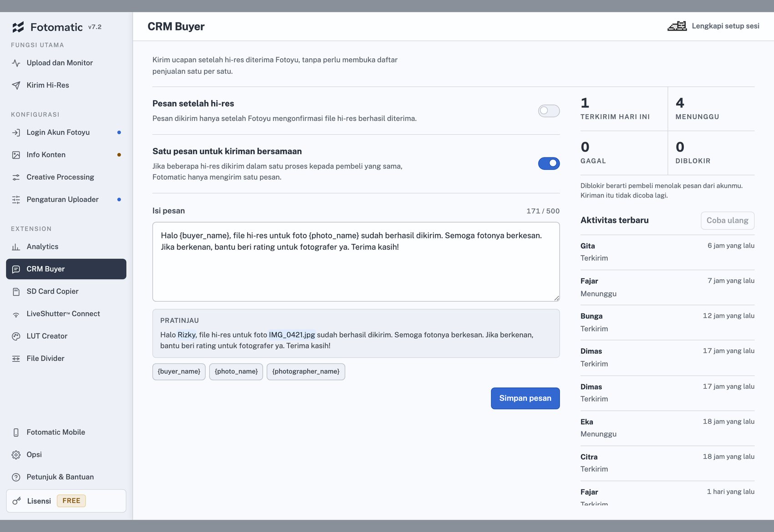Click the Analytics bar chart icon

pos(16,247)
